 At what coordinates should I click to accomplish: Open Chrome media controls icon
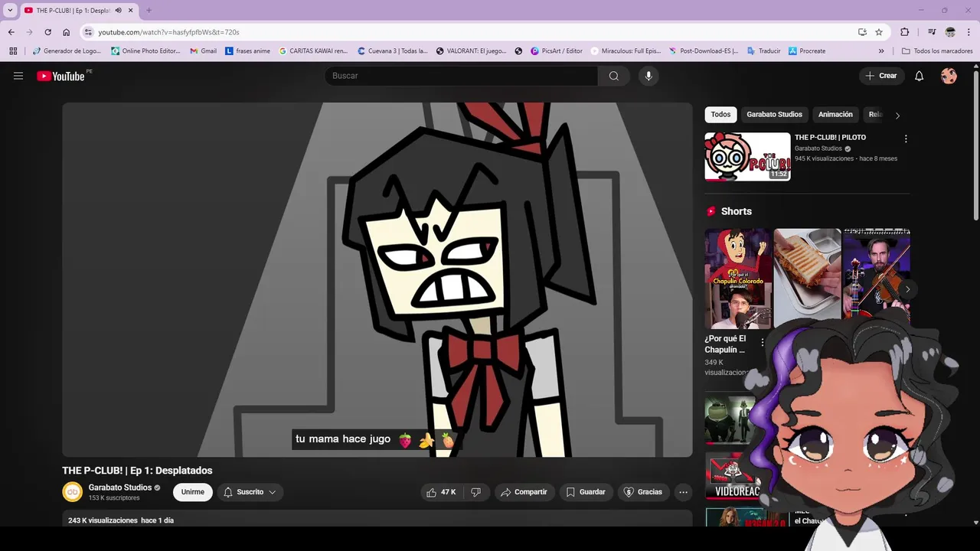(932, 32)
